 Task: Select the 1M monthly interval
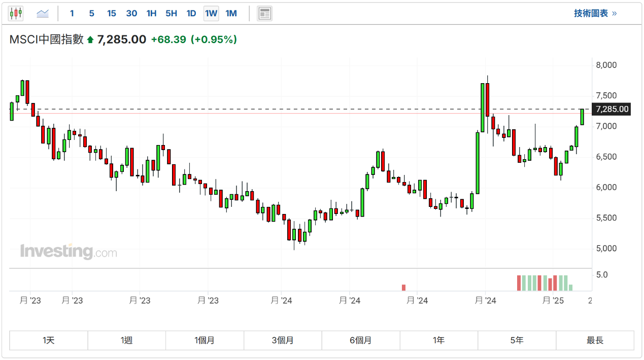click(x=231, y=14)
